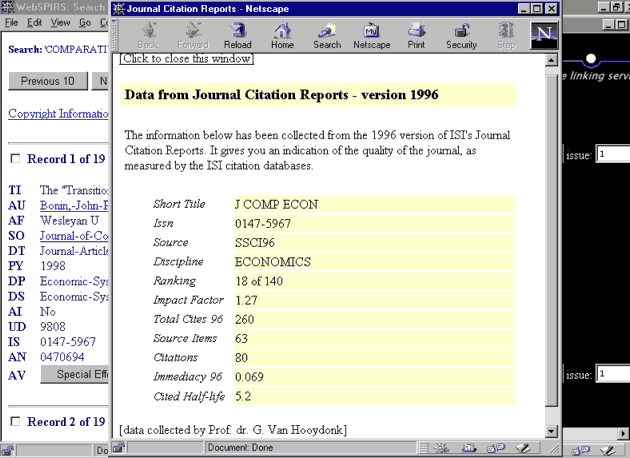The image size is (630, 458).
Task: Click Discussions icon in right window status bar
Action: coord(581,451)
